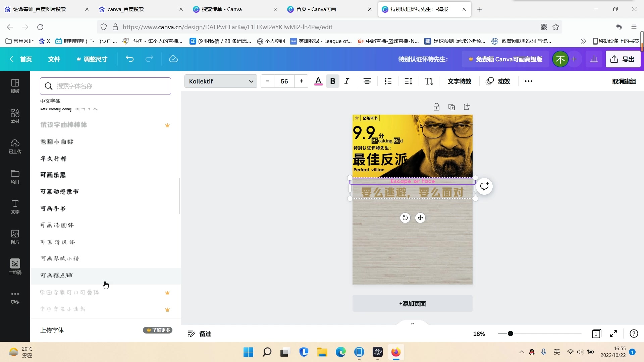
Task: Toggle vertical text direction
Action: pyautogui.click(x=429, y=81)
